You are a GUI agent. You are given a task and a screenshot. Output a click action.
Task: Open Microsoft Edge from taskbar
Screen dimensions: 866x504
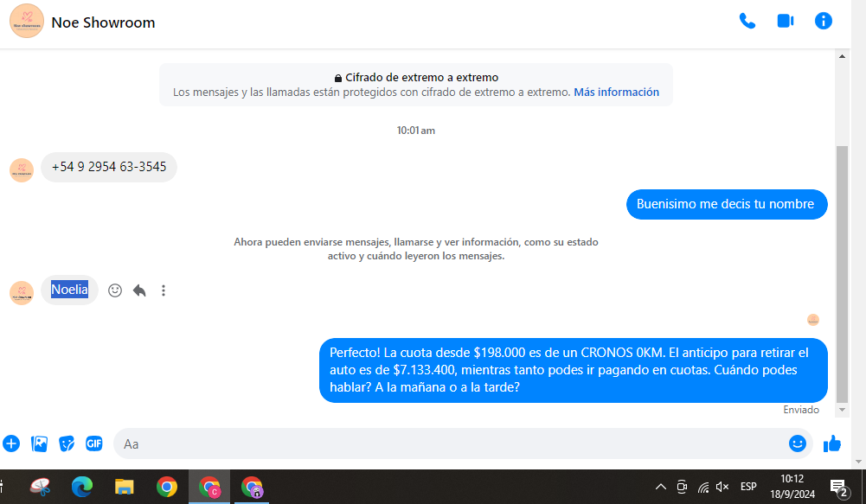point(81,487)
